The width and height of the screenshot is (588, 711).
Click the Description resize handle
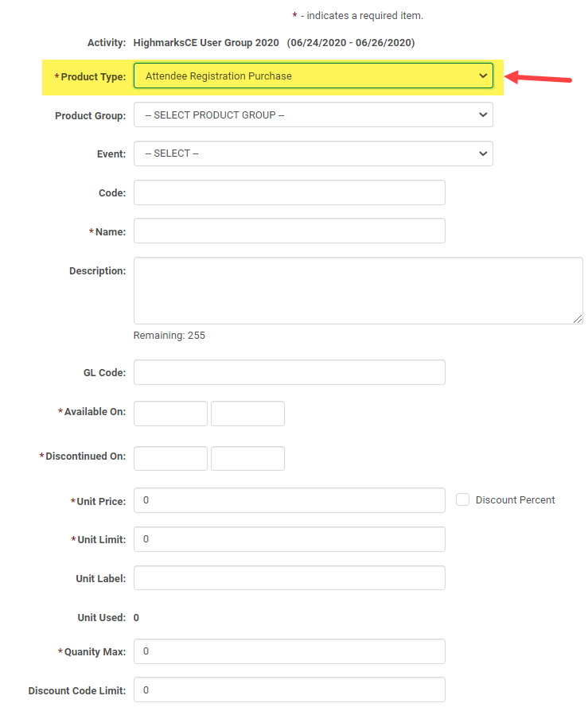coord(578,319)
